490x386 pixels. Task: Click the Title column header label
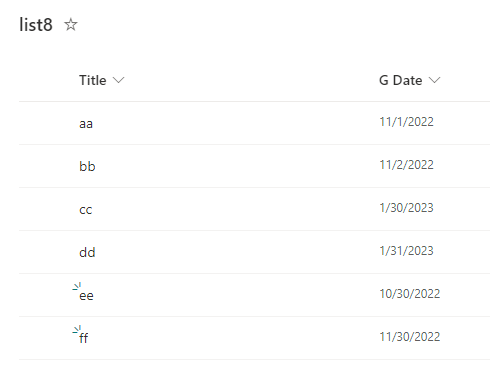click(x=93, y=80)
